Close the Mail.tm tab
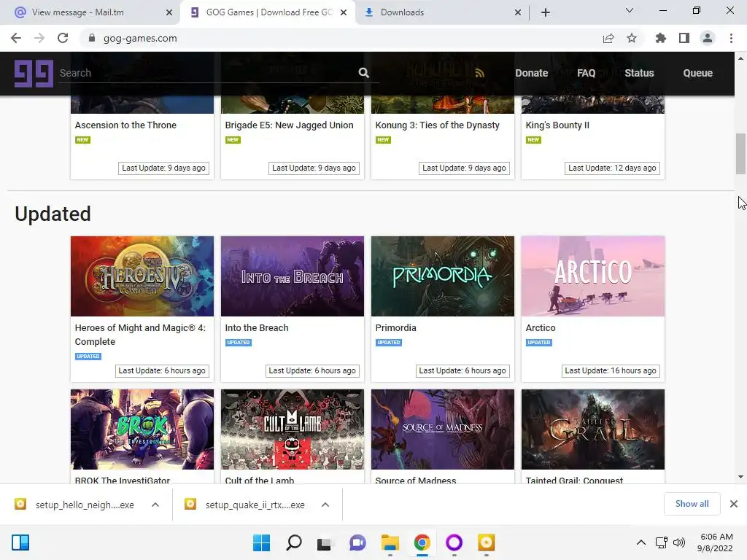747x560 pixels. [169, 12]
